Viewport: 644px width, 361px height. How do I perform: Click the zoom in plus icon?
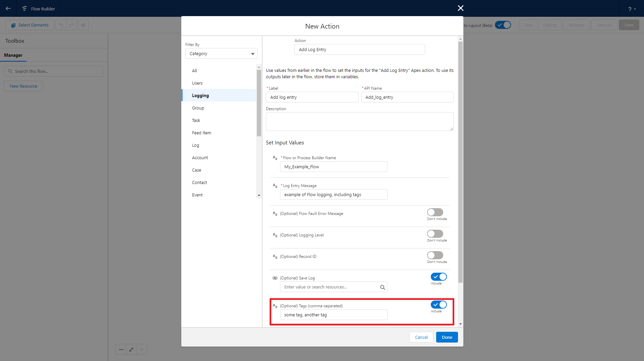click(x=142, y=349)
